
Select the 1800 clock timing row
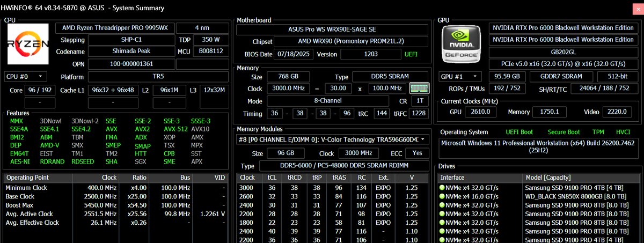(x=333, y=222)
